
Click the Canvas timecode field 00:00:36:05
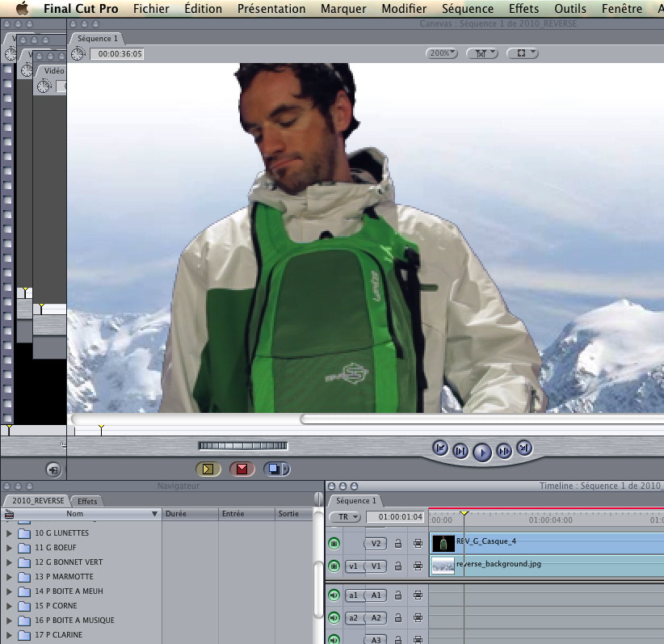(x=117, y=54)
